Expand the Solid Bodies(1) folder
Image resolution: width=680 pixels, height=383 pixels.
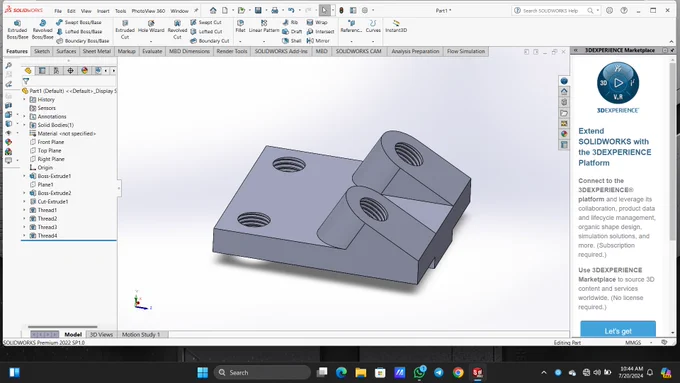click(24, 125)
